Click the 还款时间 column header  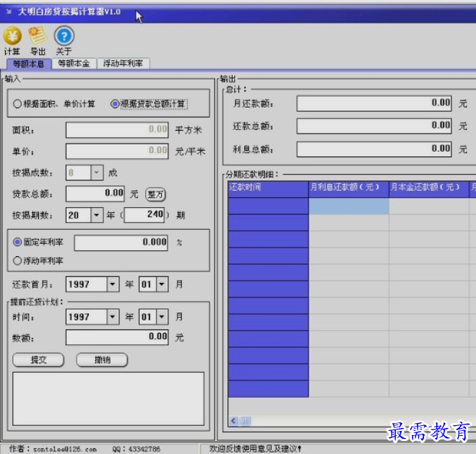click(x=269, y=189)
